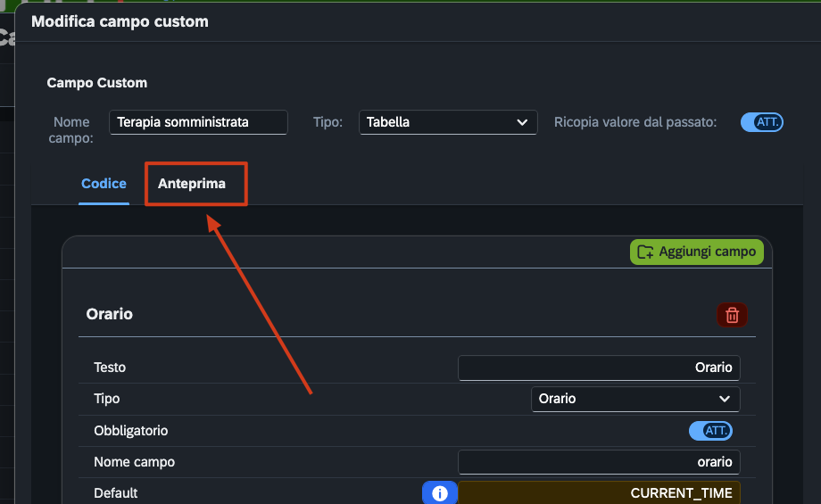Switch to the Anteprima tab

pyautogui.click(x=192, y=184)
